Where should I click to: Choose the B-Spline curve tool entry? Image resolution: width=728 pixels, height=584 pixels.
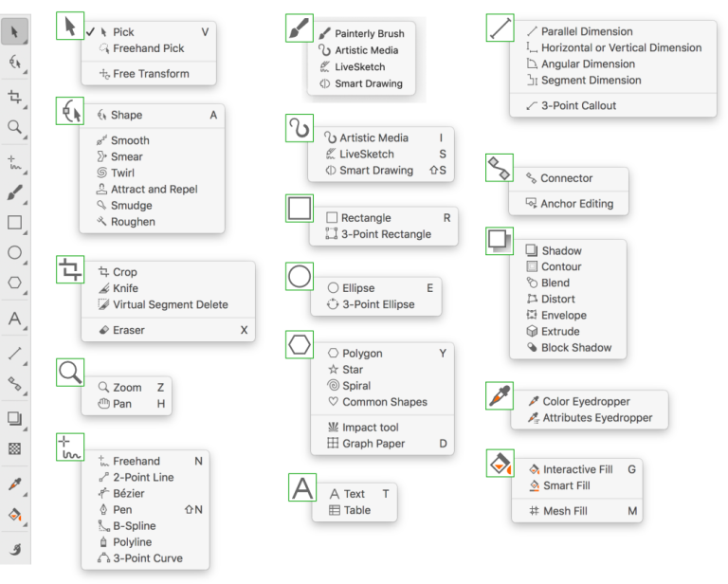pos(134,526)
